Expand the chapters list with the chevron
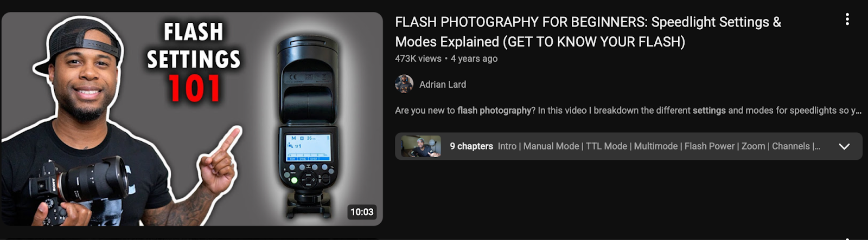 tap(844, 146)
